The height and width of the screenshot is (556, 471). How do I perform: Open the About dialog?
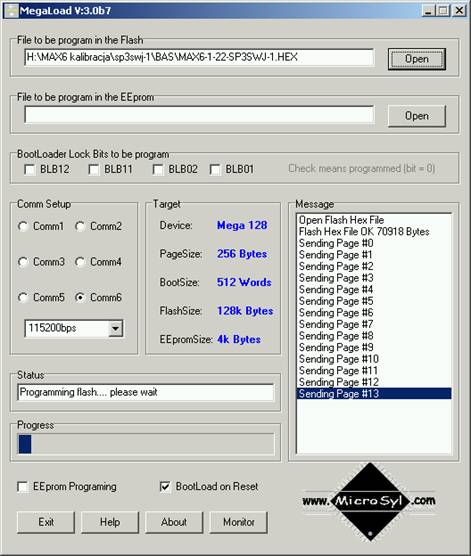click(x=174, y=522)
